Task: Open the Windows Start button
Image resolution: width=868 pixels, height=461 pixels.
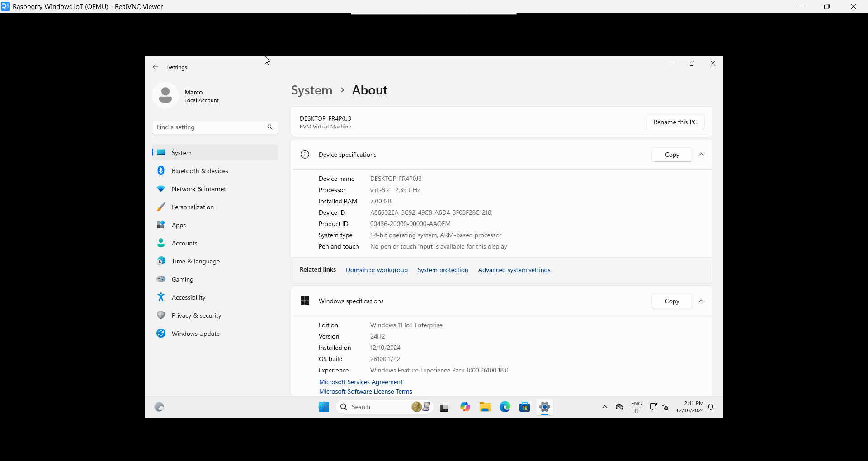Action: click(x=324, y=407)
